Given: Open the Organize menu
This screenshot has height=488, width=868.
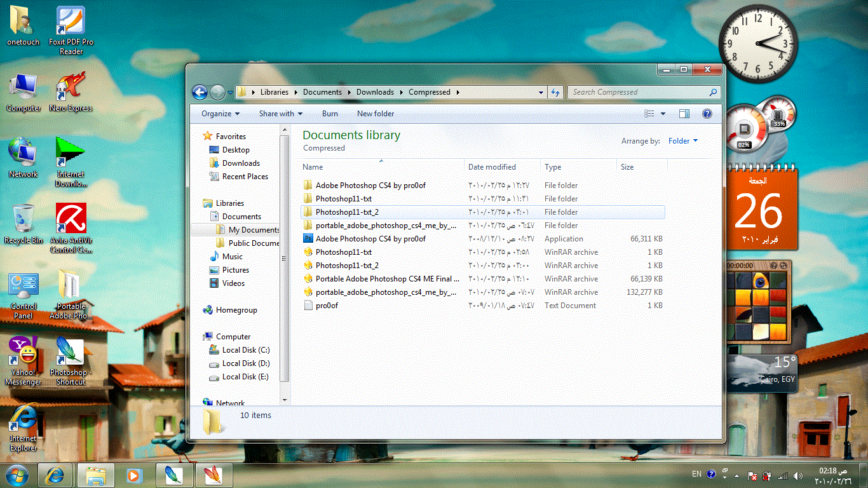Looking at the screenshot, I should [x=220, y=114].
